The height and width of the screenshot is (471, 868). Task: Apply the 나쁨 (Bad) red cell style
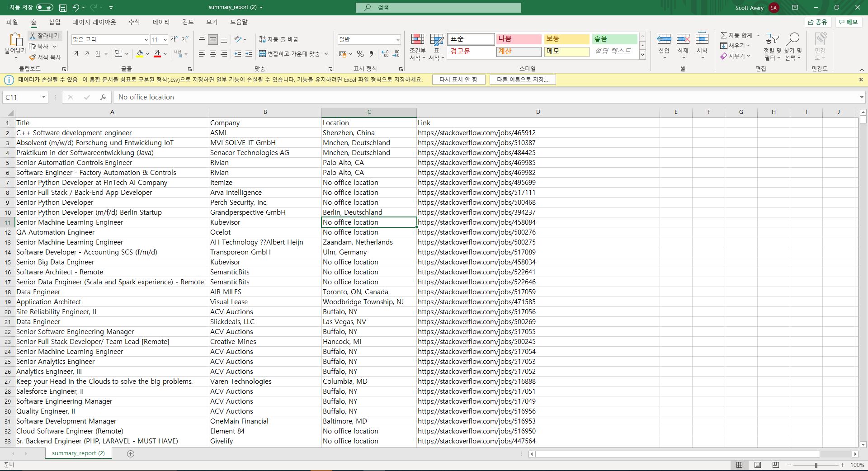[x=519, y=39]
